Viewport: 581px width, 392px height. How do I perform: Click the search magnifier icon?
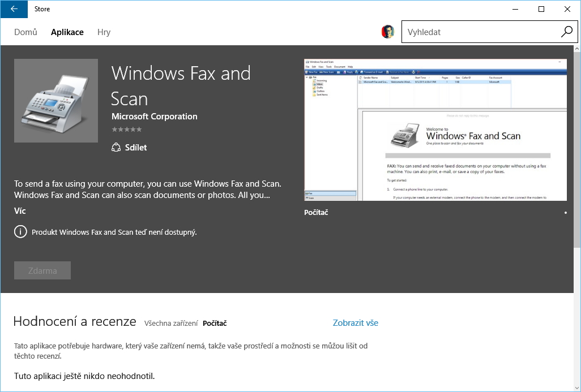click(566, 32)
